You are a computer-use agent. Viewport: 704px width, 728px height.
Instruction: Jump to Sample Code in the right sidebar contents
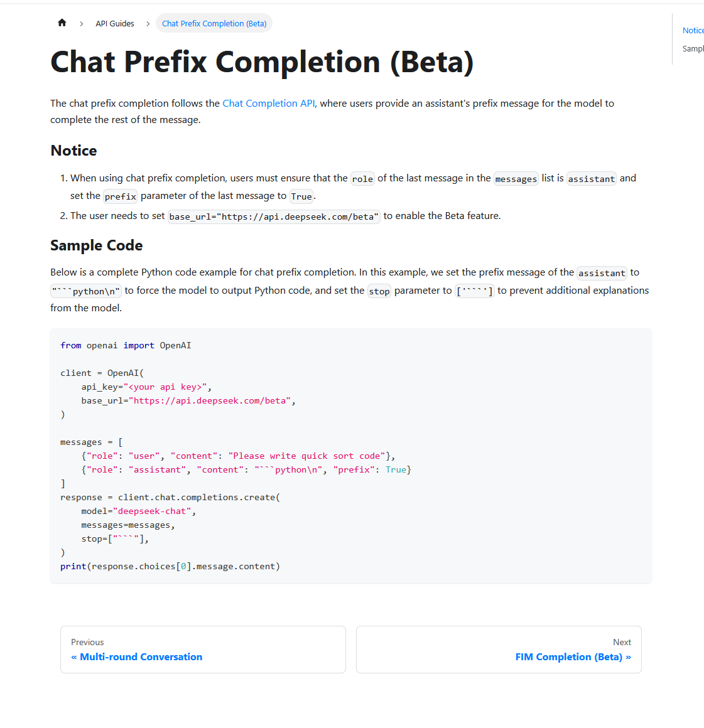(x=693, y=49)
